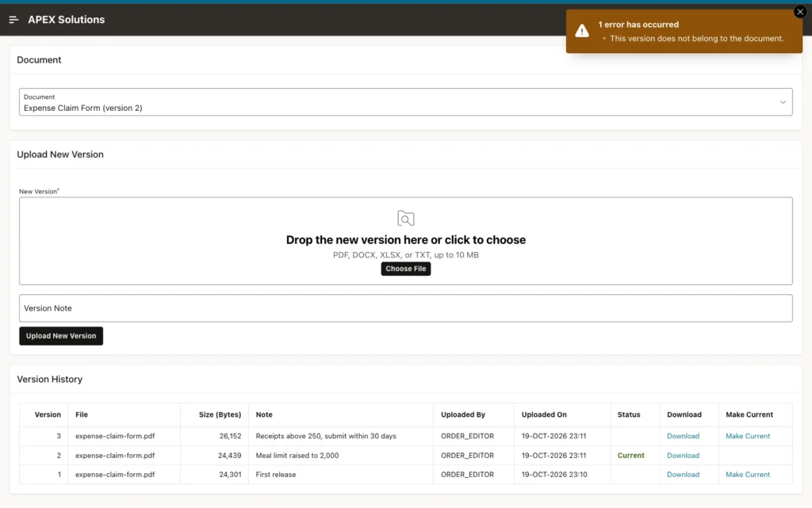Download version 3 of expense claim form
The height and width of the screenshot is (508, 812).
(683, 436)
